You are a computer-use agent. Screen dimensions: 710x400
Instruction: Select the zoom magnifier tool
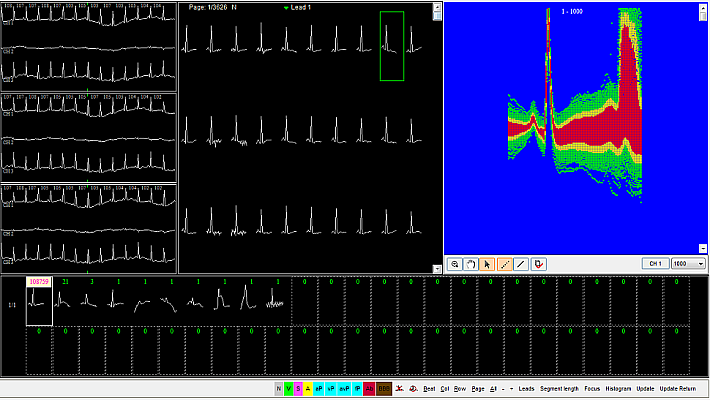[x=455, y=264]
